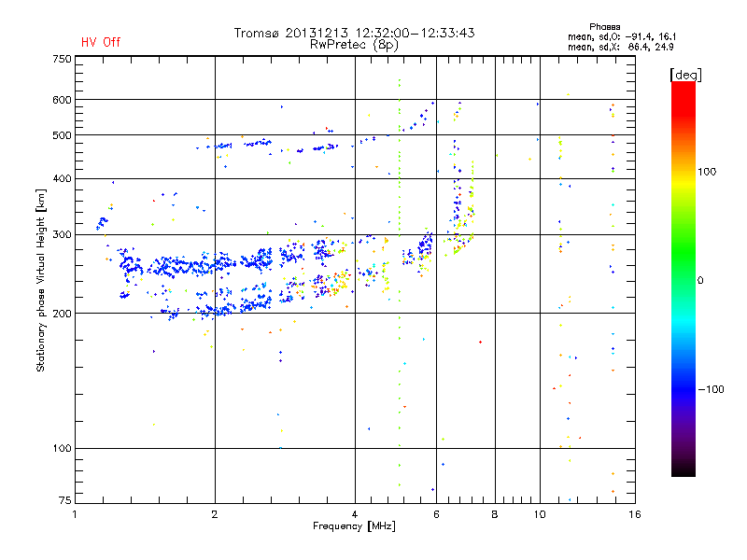Click the x-axis label '10'
747x560 pixels.
tap(540, 514)
